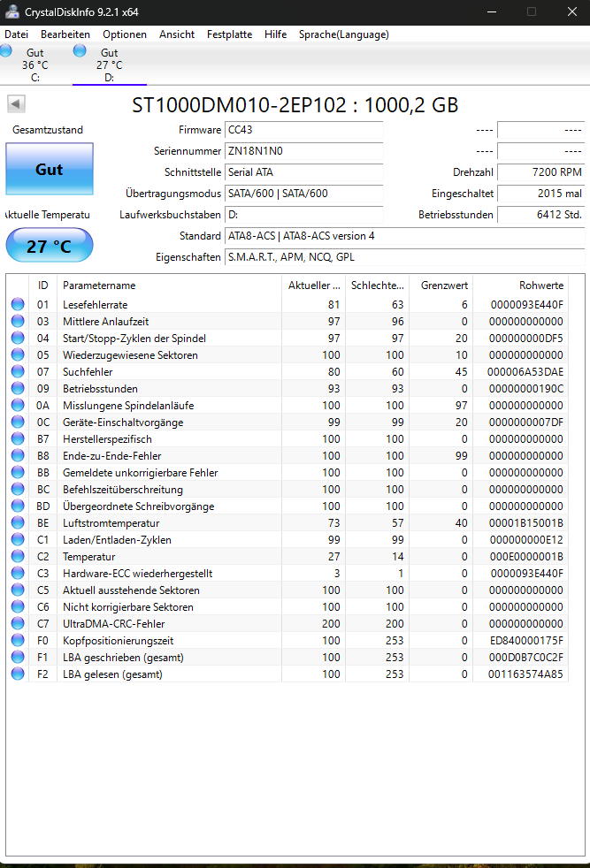Viewport: 590px width, 868px height.
Task: Click the 27 °C temperature button
Action: click(x=50, y=245)
